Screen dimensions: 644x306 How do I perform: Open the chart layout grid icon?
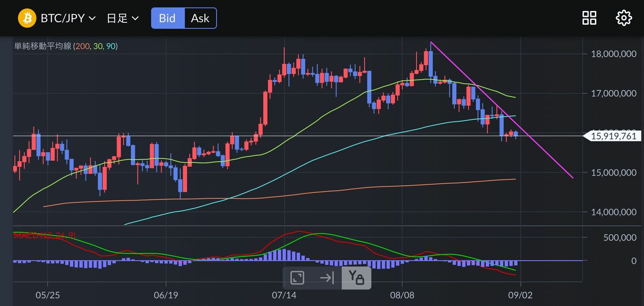(x=589, y=18)
